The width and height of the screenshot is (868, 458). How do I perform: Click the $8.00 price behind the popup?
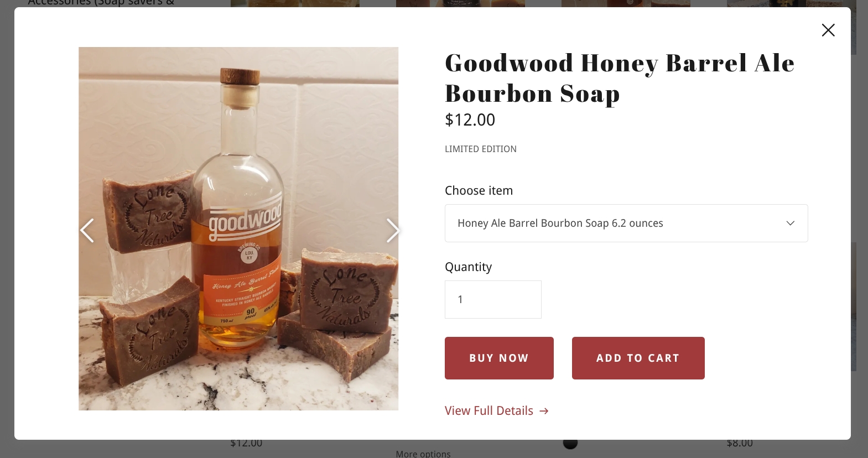740,443
